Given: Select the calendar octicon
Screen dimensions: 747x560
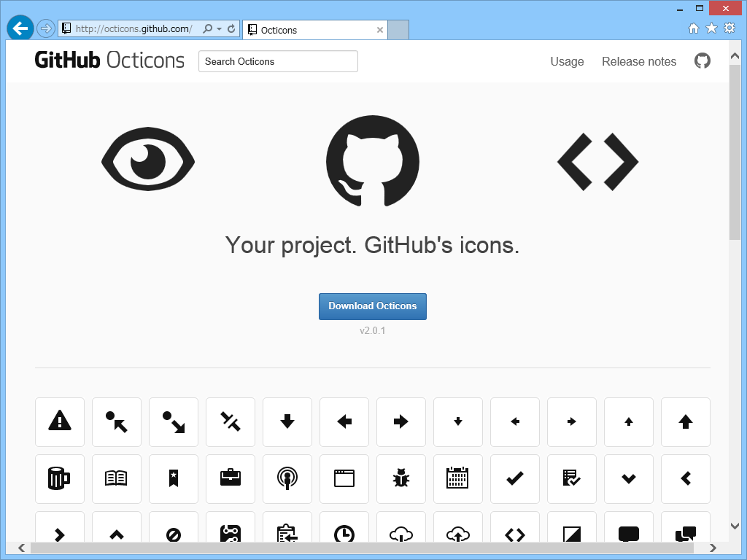Looking at the screenshot, I should [x=458, y=479].
